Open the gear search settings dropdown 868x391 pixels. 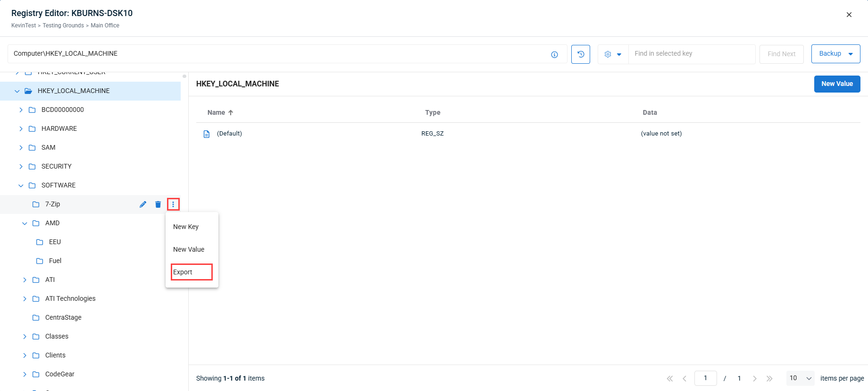[x=613, y=54]
